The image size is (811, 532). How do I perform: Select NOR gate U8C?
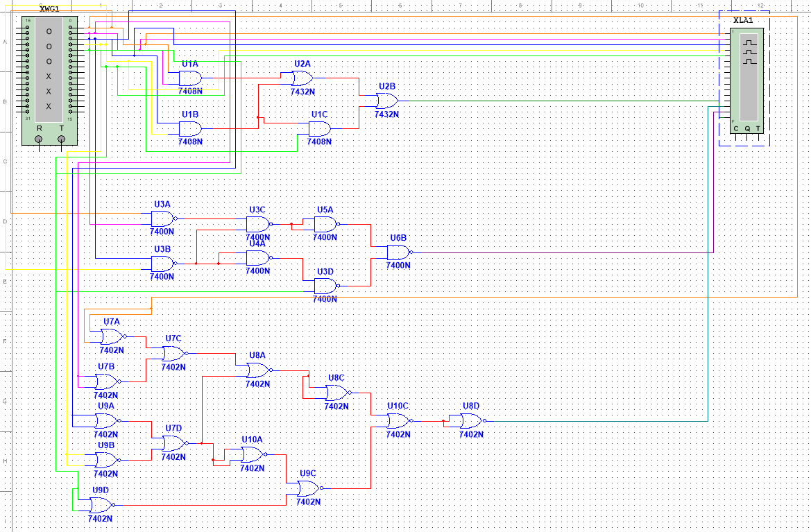(x=338, y=393)
